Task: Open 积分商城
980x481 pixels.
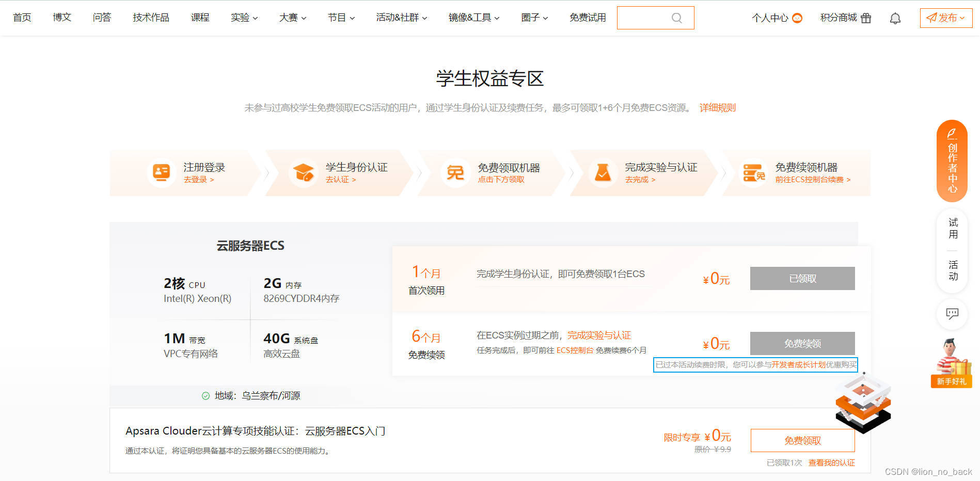Action: point(839,18)
